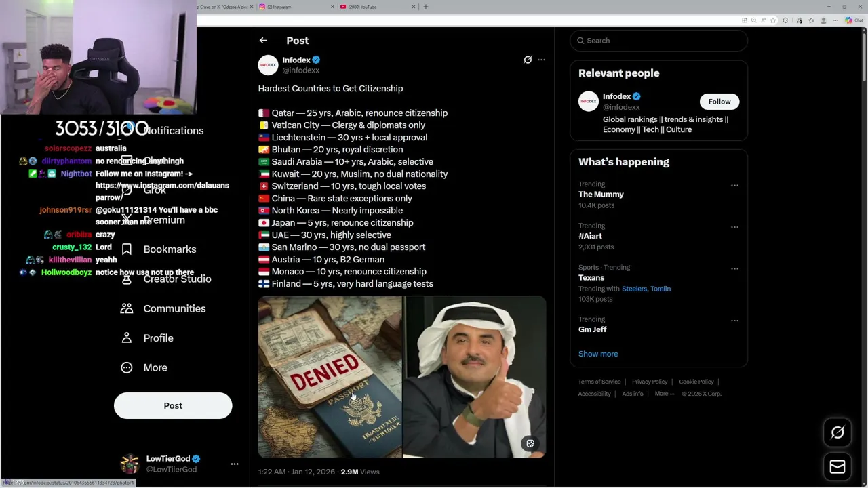Open Accessibility footer link

coord(595,394)
